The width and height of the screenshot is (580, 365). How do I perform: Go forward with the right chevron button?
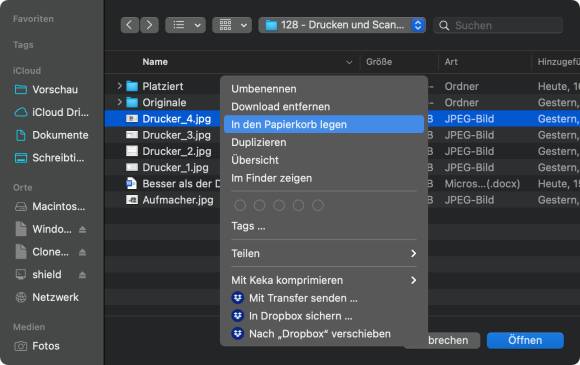tap(149, 25)
